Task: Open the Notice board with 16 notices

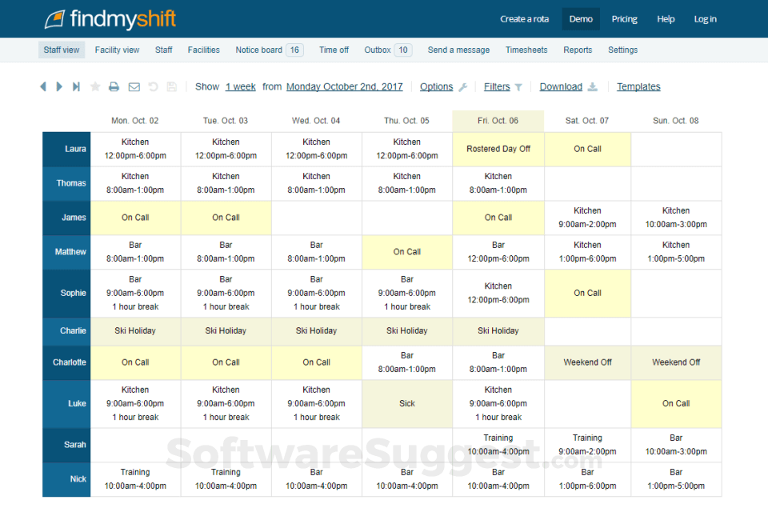Action: pos(268,50)
